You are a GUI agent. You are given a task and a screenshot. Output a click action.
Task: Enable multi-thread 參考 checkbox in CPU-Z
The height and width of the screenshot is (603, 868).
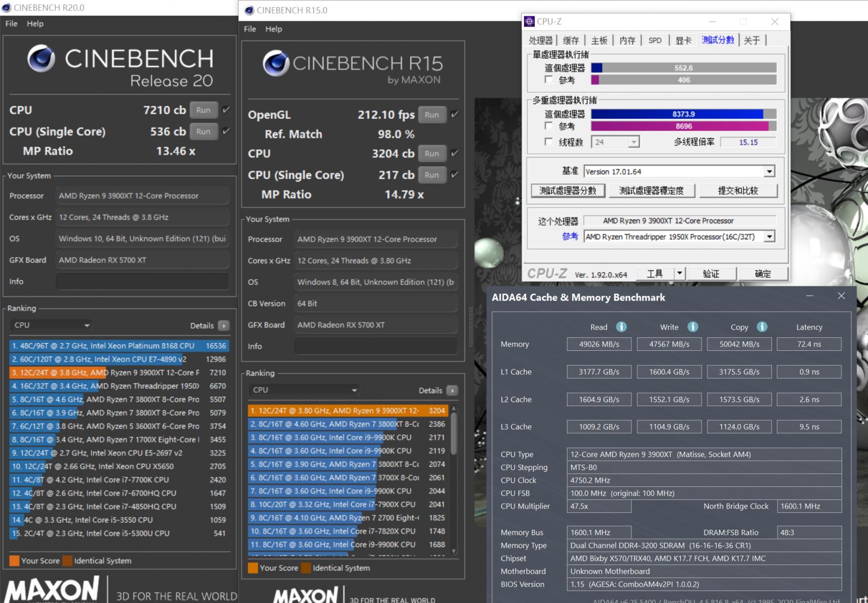[x=548, y=126]
